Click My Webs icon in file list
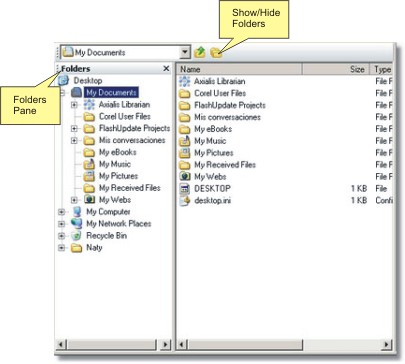The height and width of the screenshot is (364, 405). tap(184, 176)
